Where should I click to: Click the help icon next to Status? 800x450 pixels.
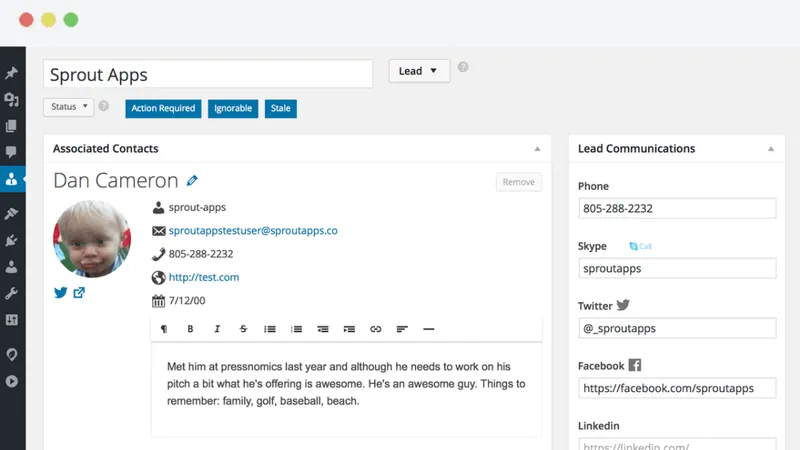(104, 106)
